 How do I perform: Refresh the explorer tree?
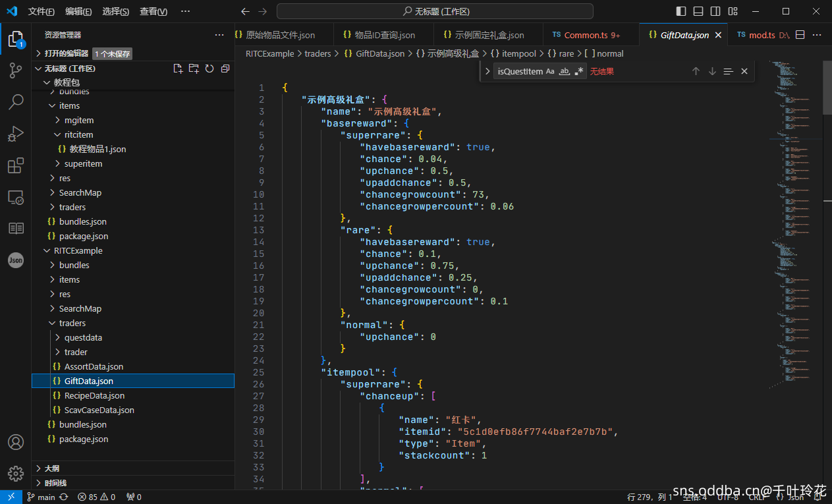(x=209, y=69)
